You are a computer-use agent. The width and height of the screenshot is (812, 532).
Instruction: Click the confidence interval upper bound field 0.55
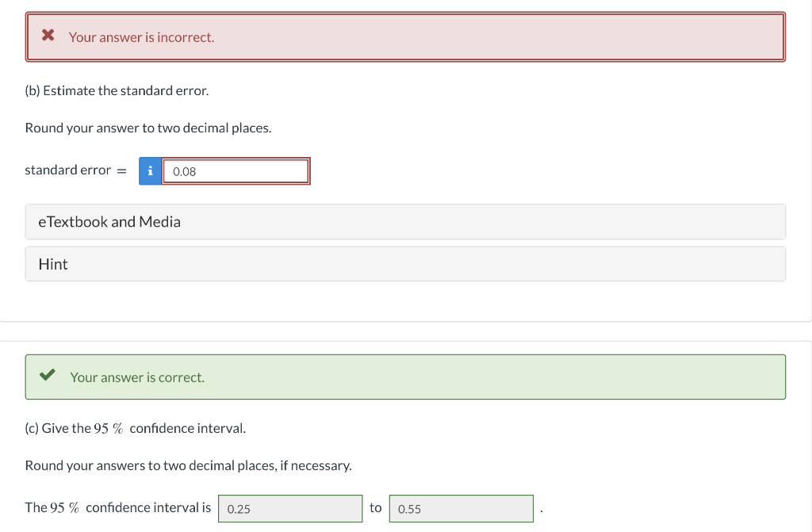coord(462,507)
